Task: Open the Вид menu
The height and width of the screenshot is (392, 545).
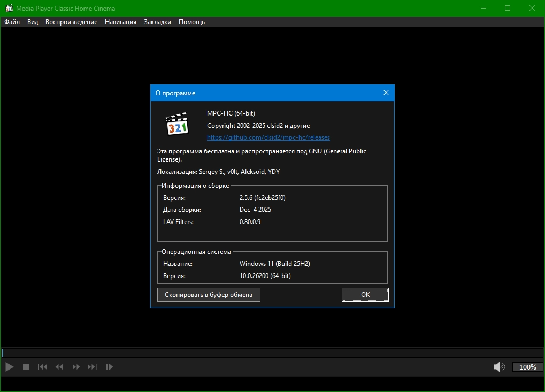Action: coord(33,22)
